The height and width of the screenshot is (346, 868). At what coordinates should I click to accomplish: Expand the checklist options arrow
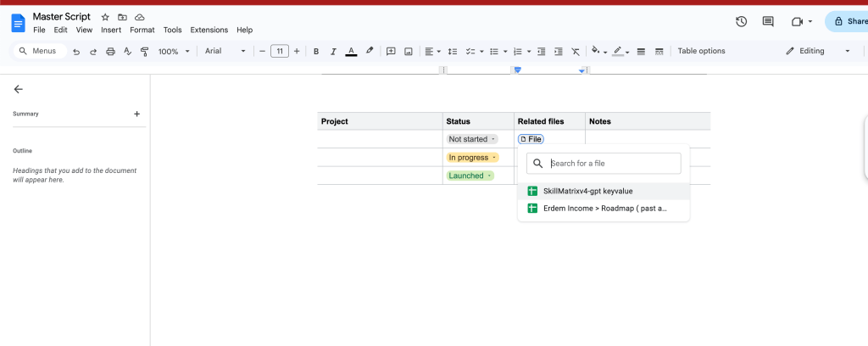click(x=481, y=52)
